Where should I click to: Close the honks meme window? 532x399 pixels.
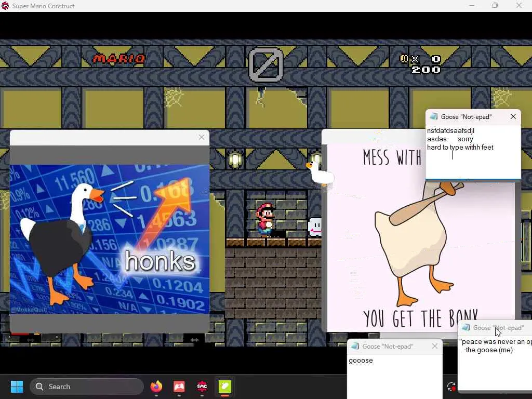tap(202, 137)
